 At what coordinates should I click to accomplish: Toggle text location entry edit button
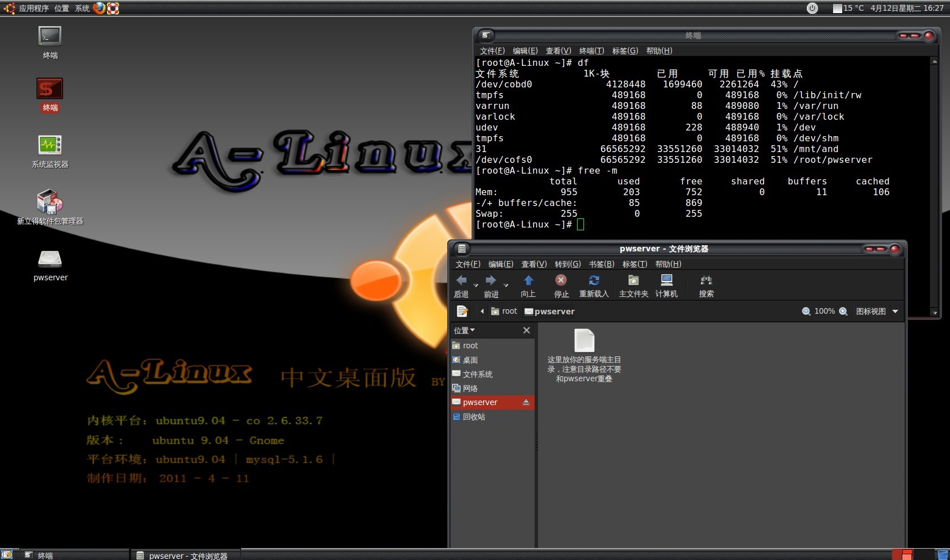463,311
